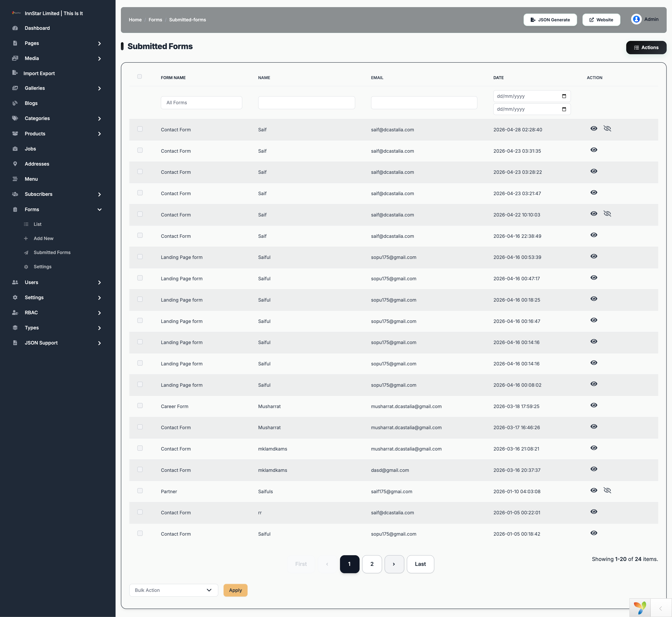Click the crossed-eye icon for 2026-04-28 02:28:40 row
This screenshot has height=617, width=672.
[607, 128]
